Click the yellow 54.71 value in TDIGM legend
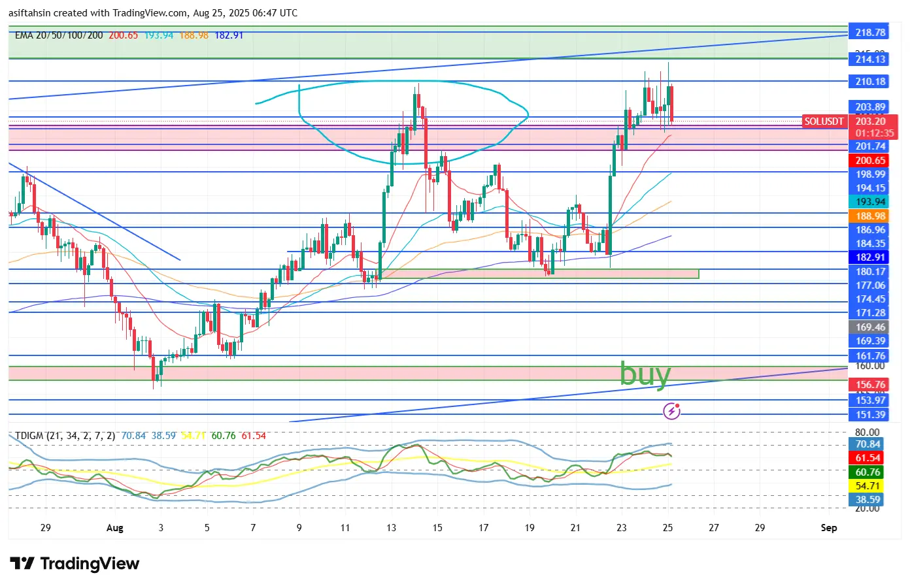Viewport: 910px width, 588px height. click(194, 436)
